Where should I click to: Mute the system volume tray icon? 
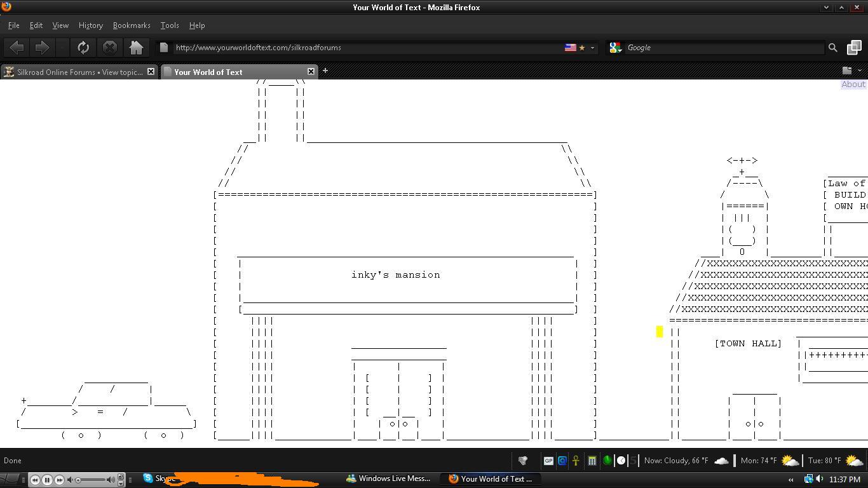(820, 479)
